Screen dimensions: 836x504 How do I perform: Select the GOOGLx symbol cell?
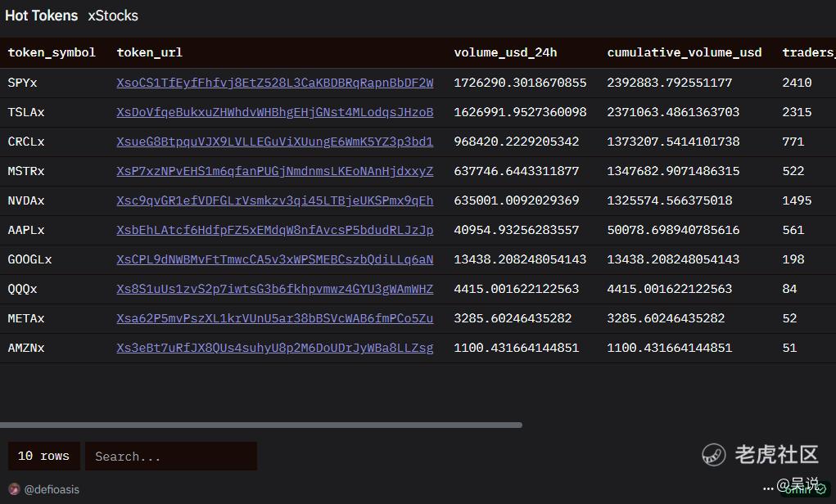pos(29,259)
